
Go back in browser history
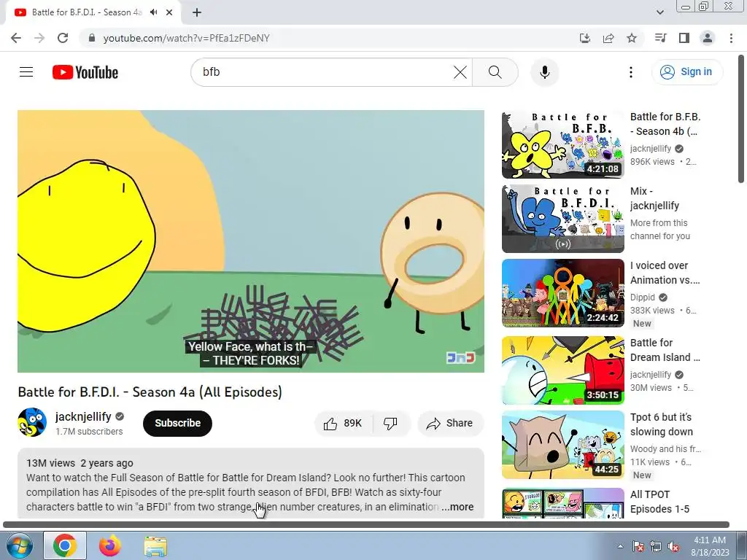pos(16,38)
